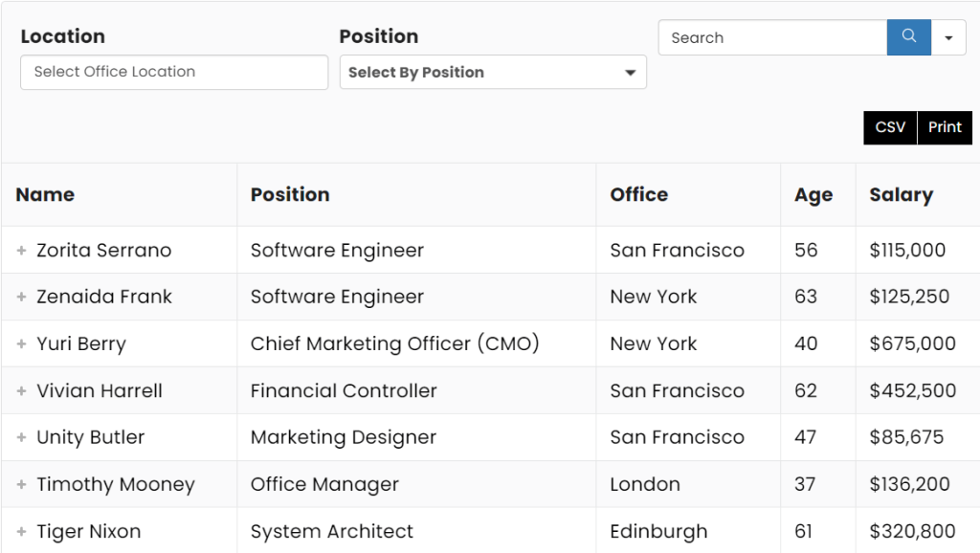Screen dimensions: 980x553
Task: Select the name Timothy Mooney
Action: (x=116, y=485)
